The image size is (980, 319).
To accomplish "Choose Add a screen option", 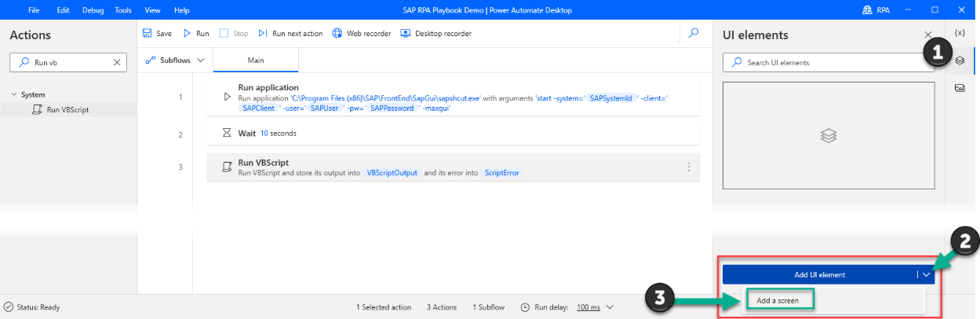I will [778, 299].
